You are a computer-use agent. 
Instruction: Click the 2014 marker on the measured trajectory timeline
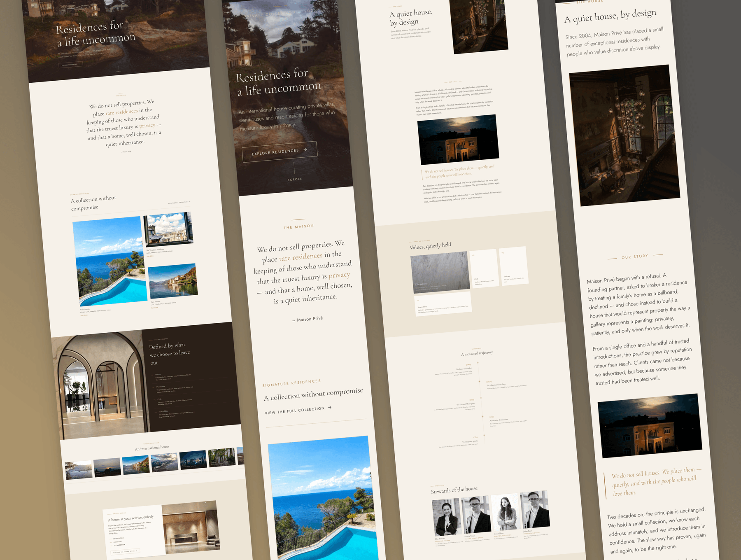tap(481, 398)
